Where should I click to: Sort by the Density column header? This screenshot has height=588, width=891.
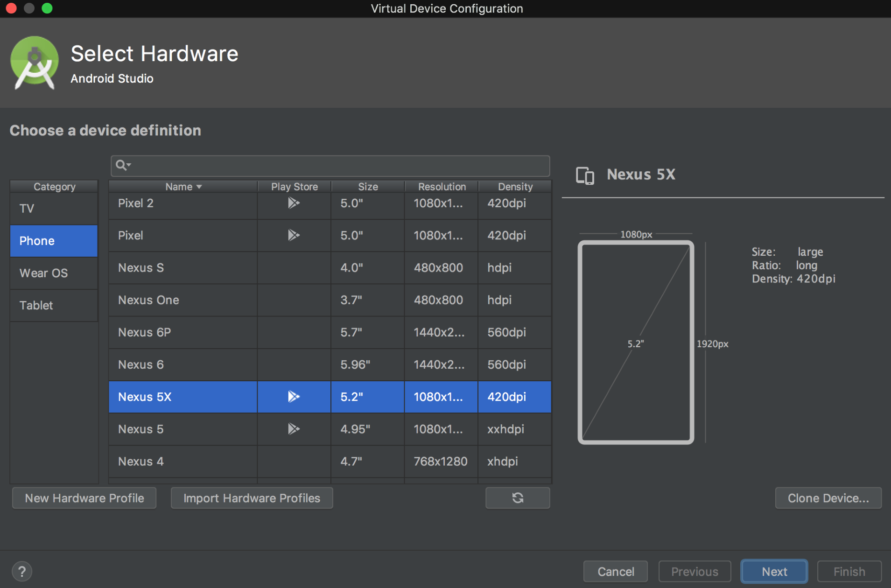pyautogui.click(x=515, y=187)
